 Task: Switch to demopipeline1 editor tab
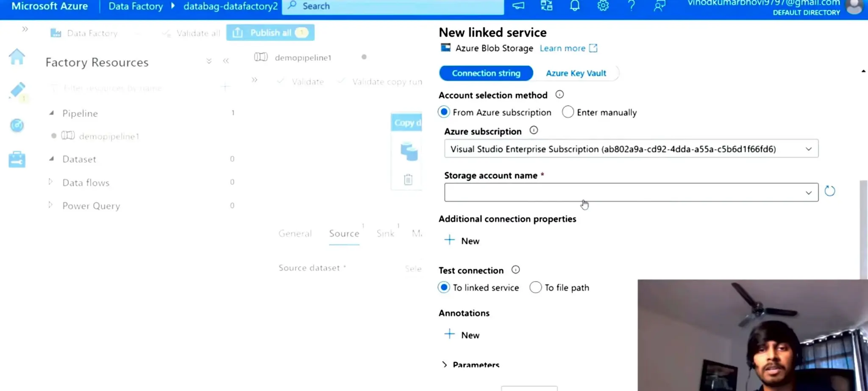303,58
